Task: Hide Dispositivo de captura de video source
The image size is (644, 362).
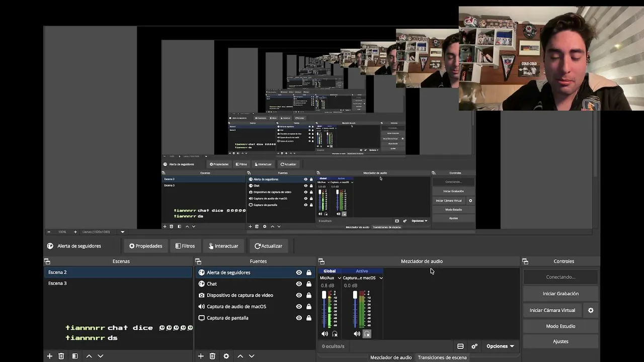Action: pos(299,295)
